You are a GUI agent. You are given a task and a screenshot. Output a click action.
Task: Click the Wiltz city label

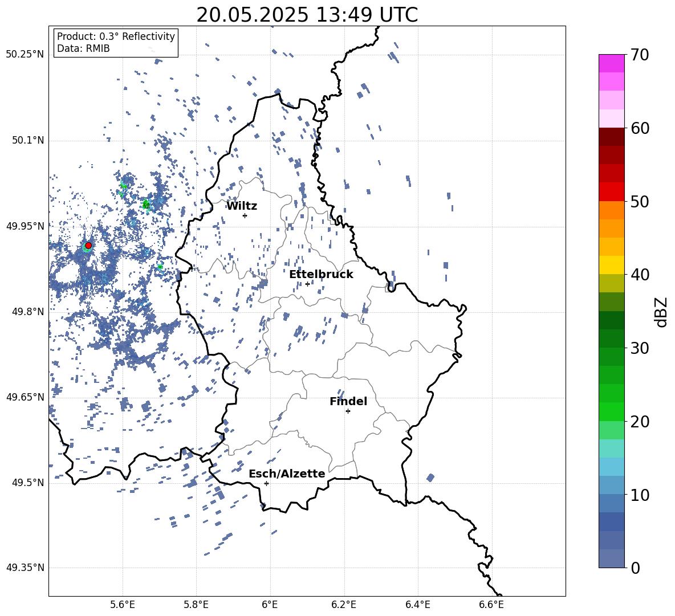pyautogui.click(x=242, y=206)
